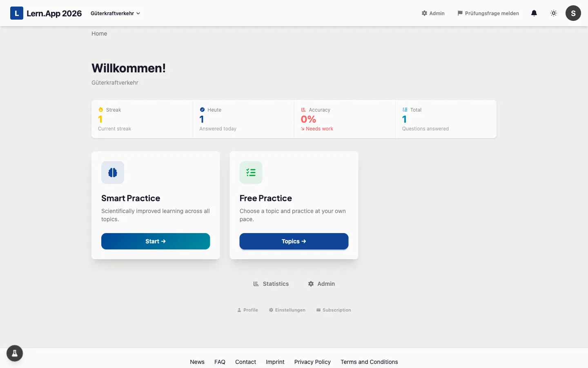Click the list icon beside Total
The height and width of the screenshot is (368, 588).
[405, 110]
